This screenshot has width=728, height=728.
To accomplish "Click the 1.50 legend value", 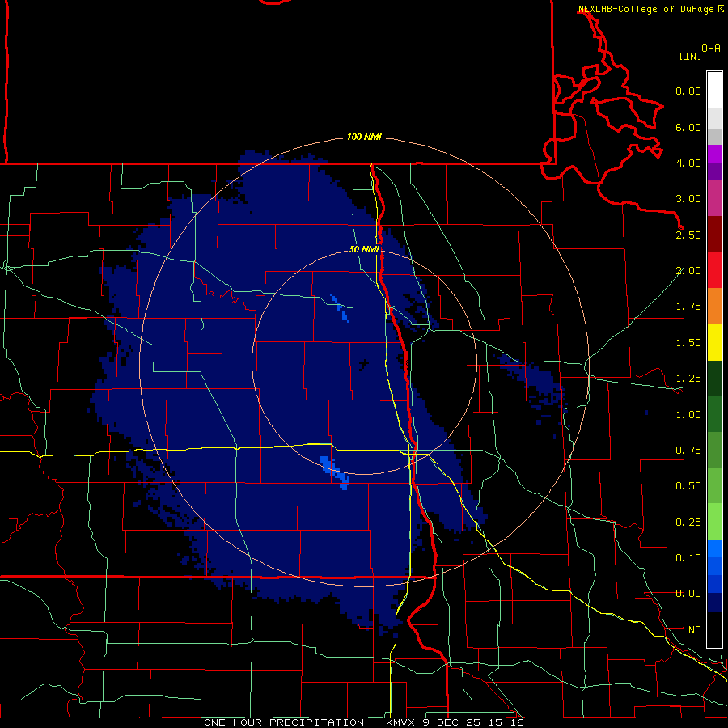I will [688, 343].
